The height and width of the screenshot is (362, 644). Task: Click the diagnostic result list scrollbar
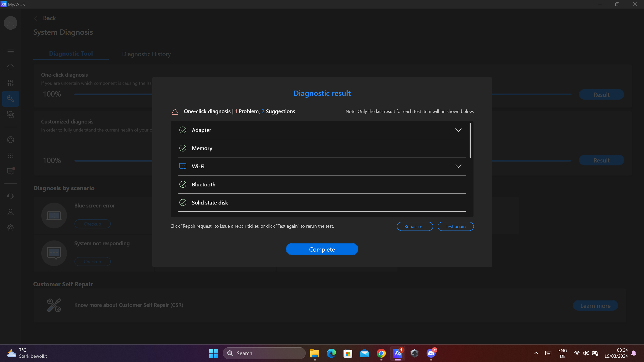(x=470, y=140)
